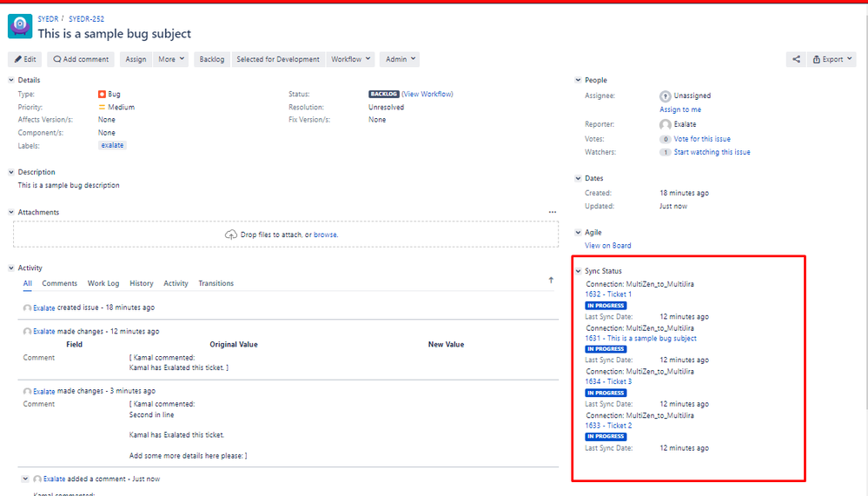Click the issue title 'This is a sample bug subject'
Image resolution: width=868 pixels, height=496 pixels.
click(x=115, y=34)
